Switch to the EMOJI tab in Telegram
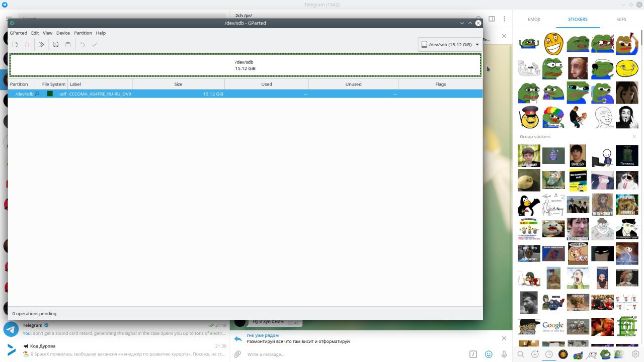The height and width of the screenshot is (362, 644). coord(534,19)
